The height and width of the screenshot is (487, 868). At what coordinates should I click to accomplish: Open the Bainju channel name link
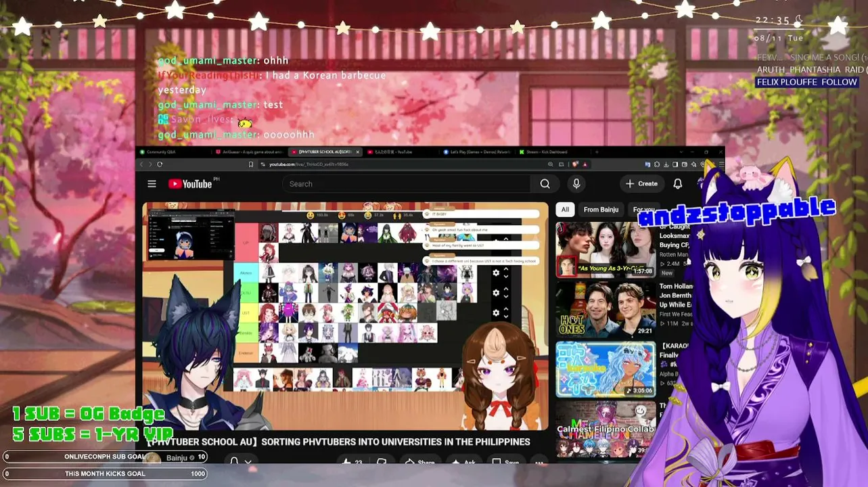177,458
